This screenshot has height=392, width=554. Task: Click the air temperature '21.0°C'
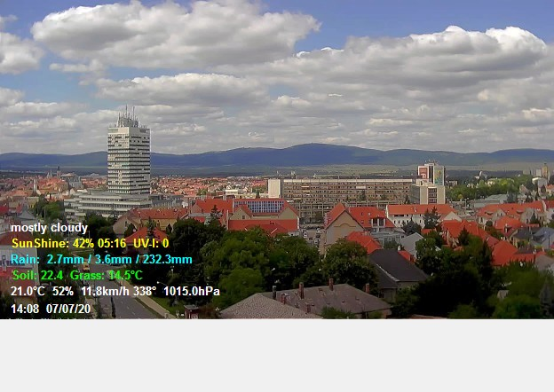click(28, 292)
